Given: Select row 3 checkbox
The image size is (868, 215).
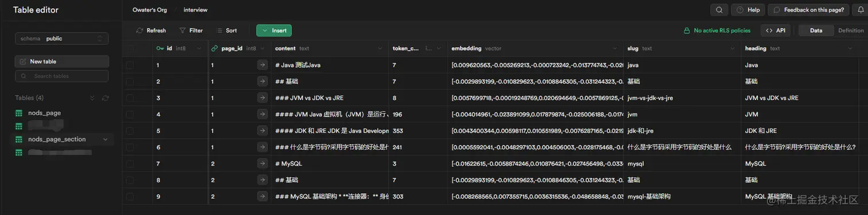Looking at the screenshot, I should [x=130, y=98].
